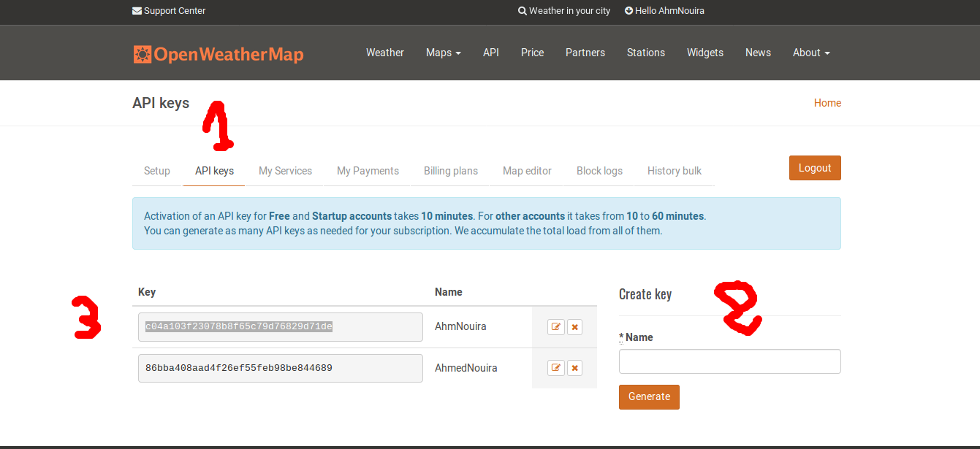The image size is (980, 449).
Task: Click the Key column header
Action: point(147,292)
